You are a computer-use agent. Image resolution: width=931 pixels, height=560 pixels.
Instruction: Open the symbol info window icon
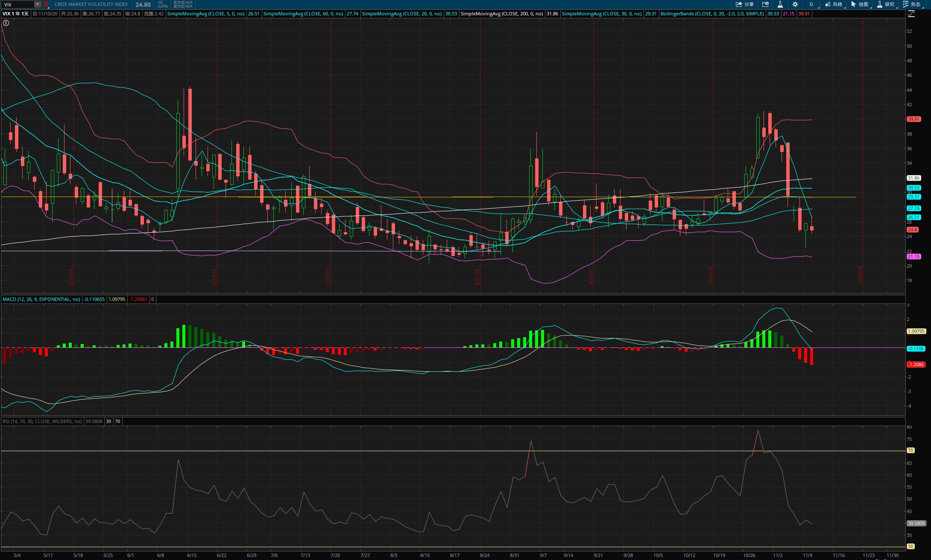(765, 4)
